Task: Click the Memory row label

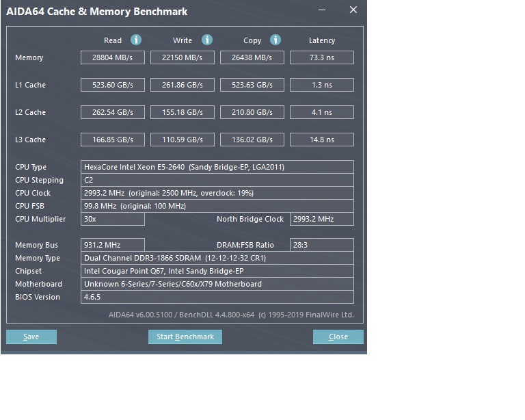Action: tap(29, 57)
